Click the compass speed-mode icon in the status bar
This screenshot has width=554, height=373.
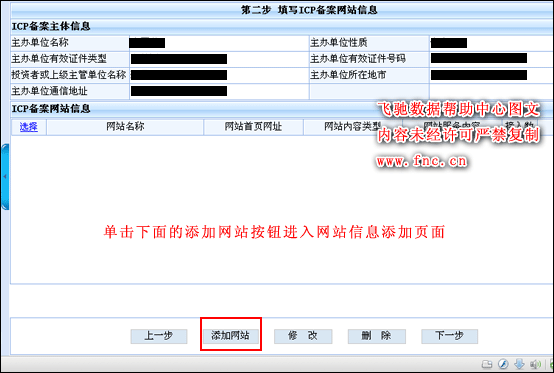point(503,364)
